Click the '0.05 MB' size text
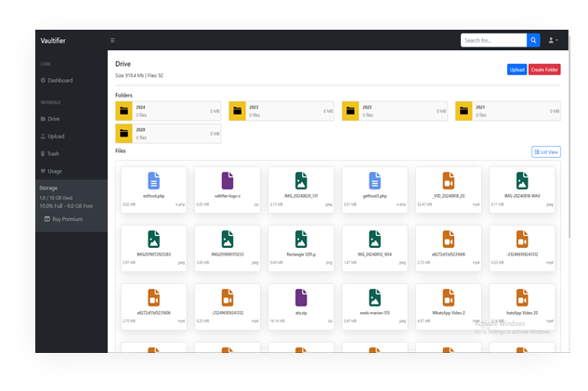This screenshot has width=588, height=391. (x=203, y=204)
